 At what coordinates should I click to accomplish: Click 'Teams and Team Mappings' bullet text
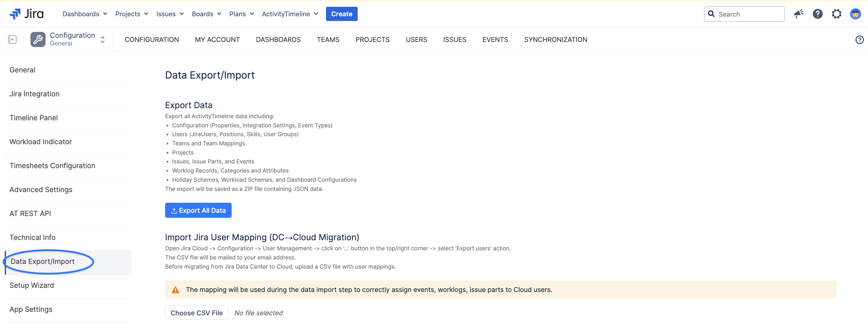[x=208, y=143]
